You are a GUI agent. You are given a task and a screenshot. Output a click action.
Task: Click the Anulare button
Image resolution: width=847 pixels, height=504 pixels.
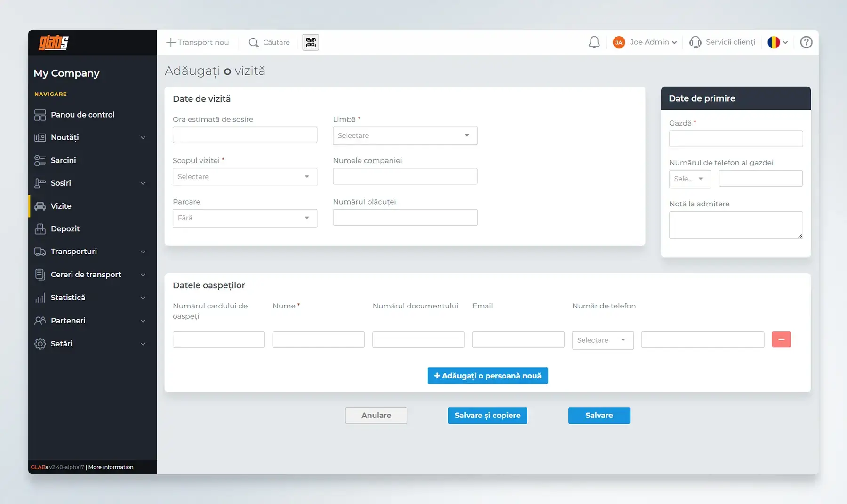pyautogui.click(x=376, y=416)
